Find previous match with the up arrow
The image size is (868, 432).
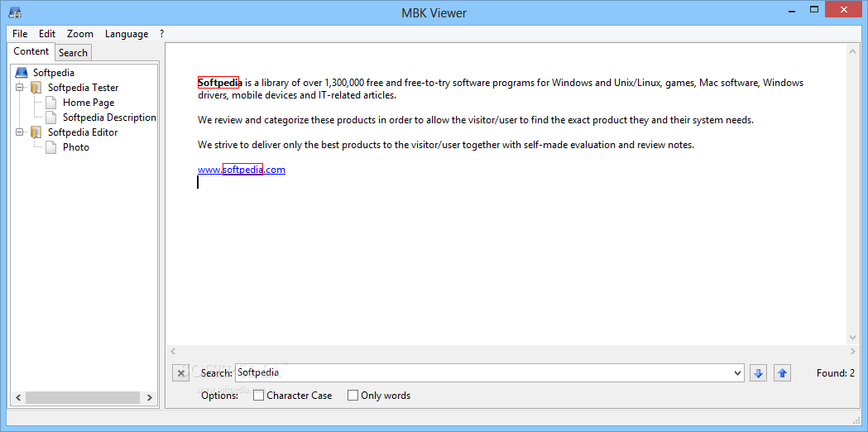(782, 373)
